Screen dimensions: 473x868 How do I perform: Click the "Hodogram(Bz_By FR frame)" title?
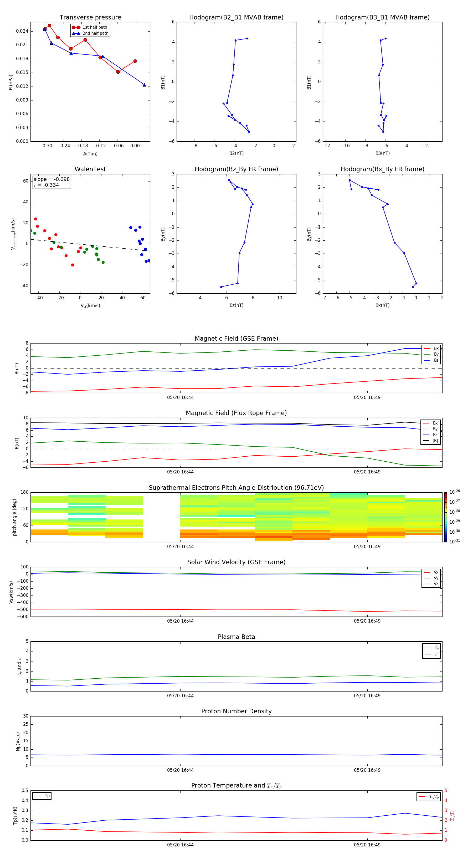point(236,169)
